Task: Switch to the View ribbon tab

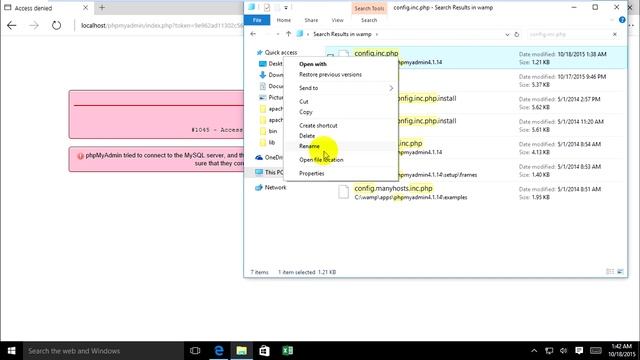Action: (337, 20)
